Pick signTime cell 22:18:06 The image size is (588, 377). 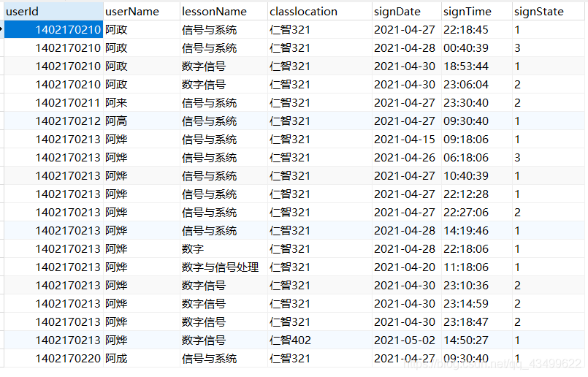(x=477, y=248)
